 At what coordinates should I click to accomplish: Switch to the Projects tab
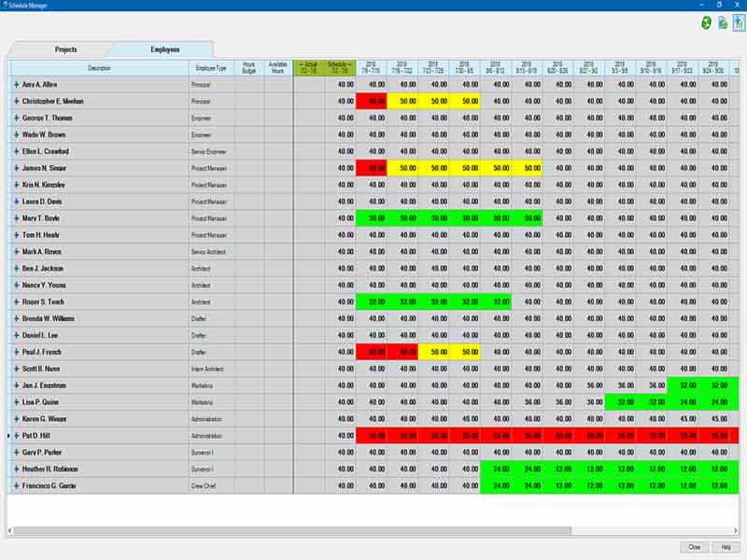[65, 49]
